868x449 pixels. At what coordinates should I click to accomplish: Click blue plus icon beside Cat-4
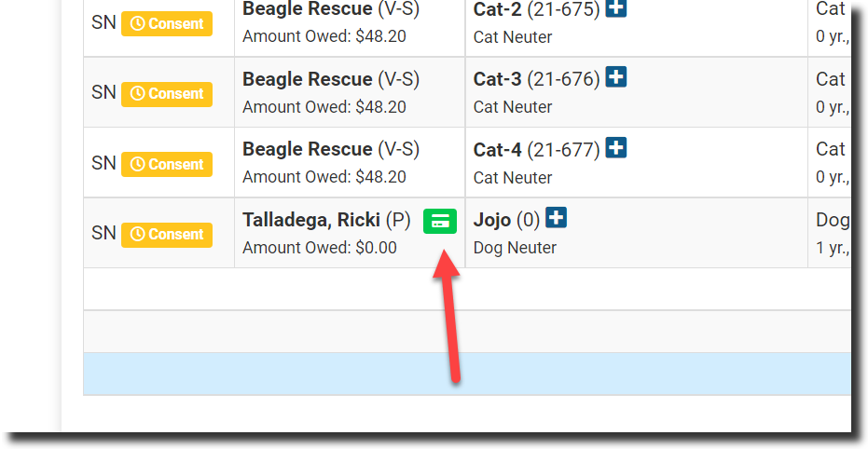coord(615,147)
